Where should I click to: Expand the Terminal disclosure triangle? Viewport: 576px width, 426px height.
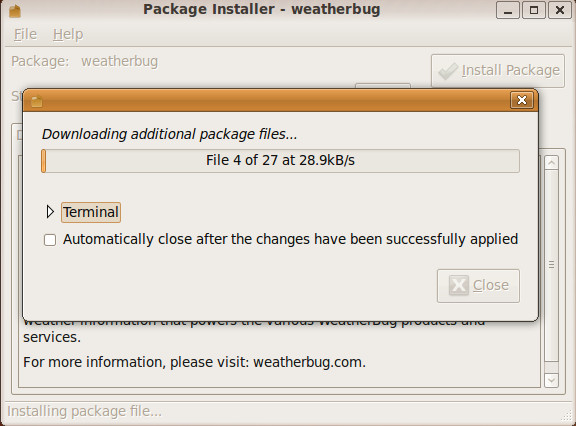point(50,212)
